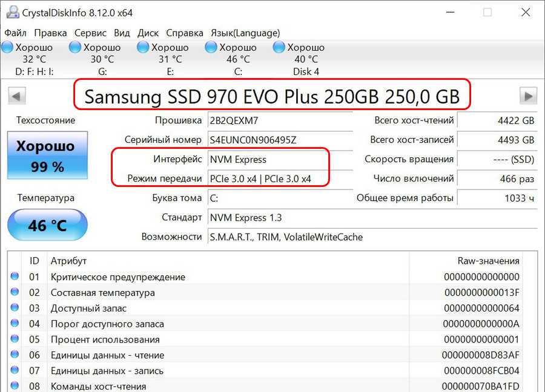
Task: Click the Техсостояние label
Action: click(45, 120)
